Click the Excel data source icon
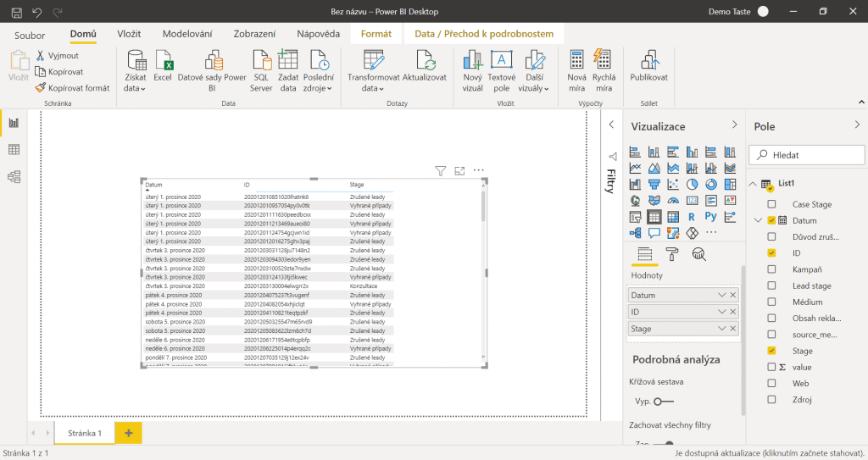 click(163, 69)
